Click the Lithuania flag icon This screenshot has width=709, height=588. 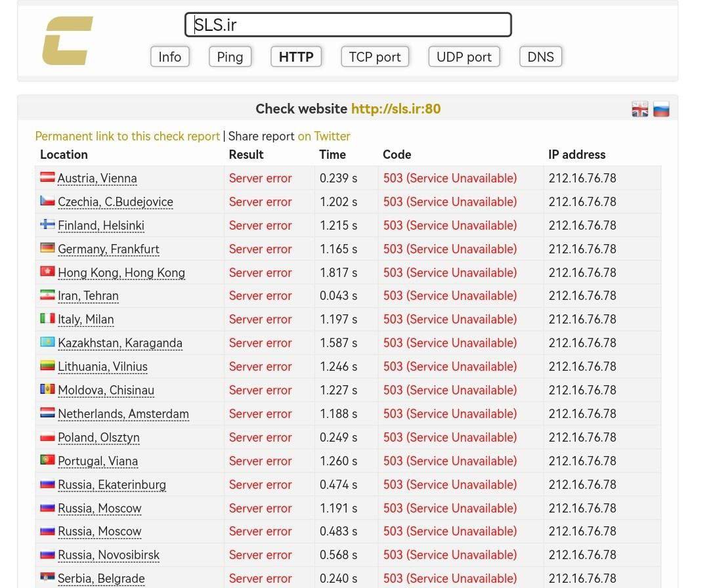[x=47, y=365]
